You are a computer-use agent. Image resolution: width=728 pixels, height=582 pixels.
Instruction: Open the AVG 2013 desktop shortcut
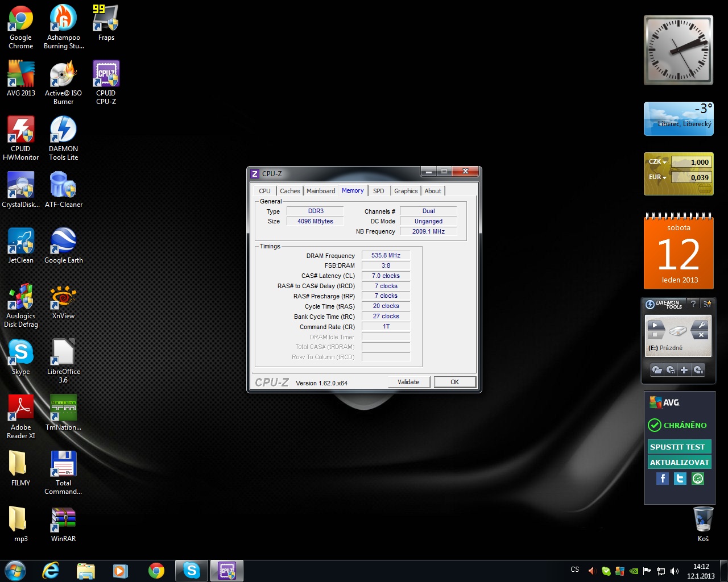(20, 78)
